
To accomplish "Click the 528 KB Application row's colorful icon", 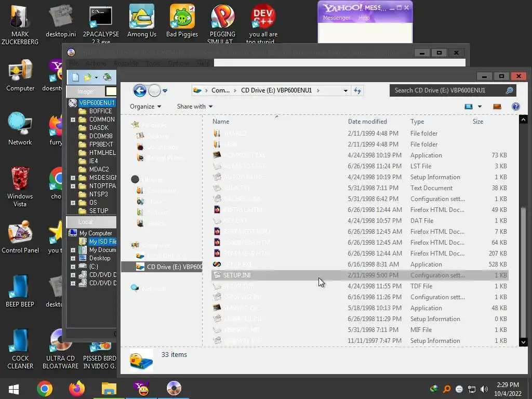I will pos(217,264).
